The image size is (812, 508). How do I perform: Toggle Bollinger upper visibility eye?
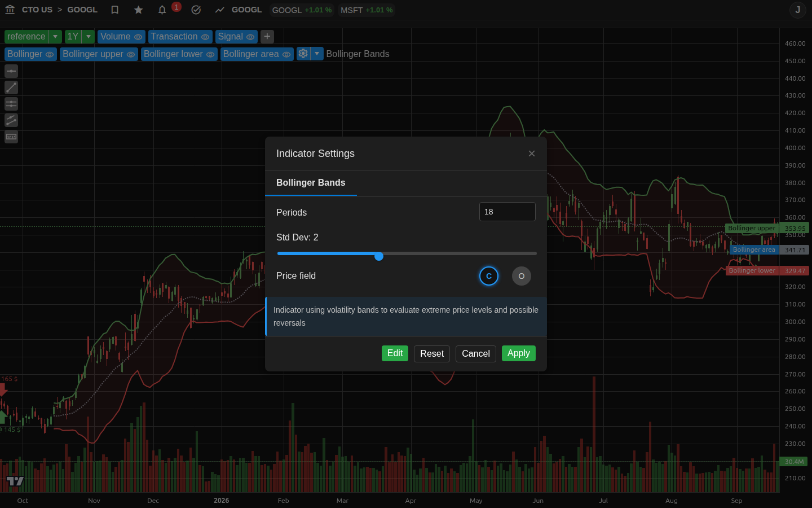131,54
